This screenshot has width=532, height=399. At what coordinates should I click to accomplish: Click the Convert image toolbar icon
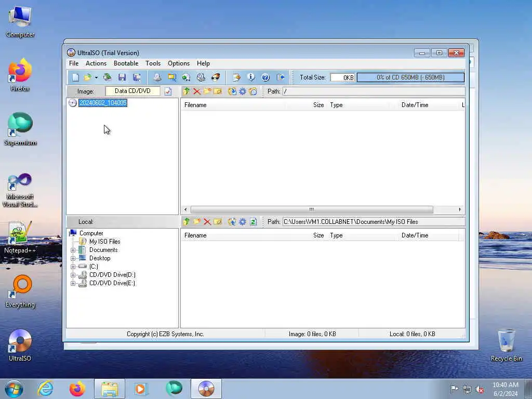(x=187, y=77)
